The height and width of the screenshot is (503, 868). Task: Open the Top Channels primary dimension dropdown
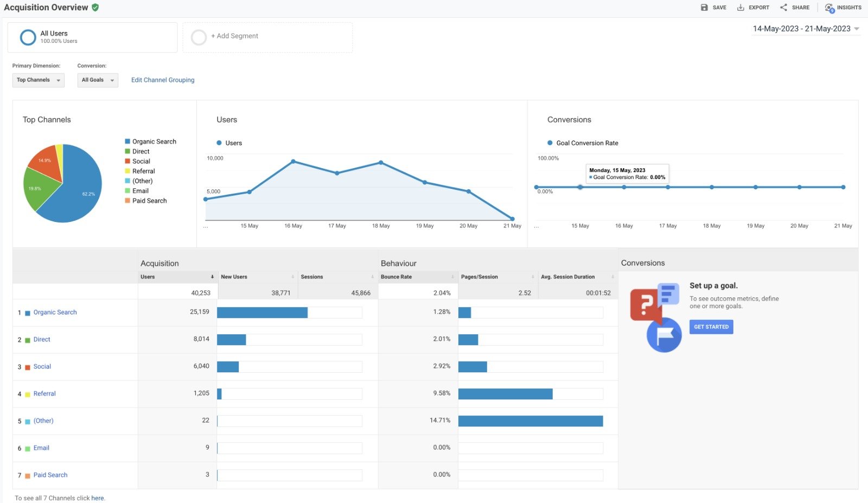pos(39,80)
